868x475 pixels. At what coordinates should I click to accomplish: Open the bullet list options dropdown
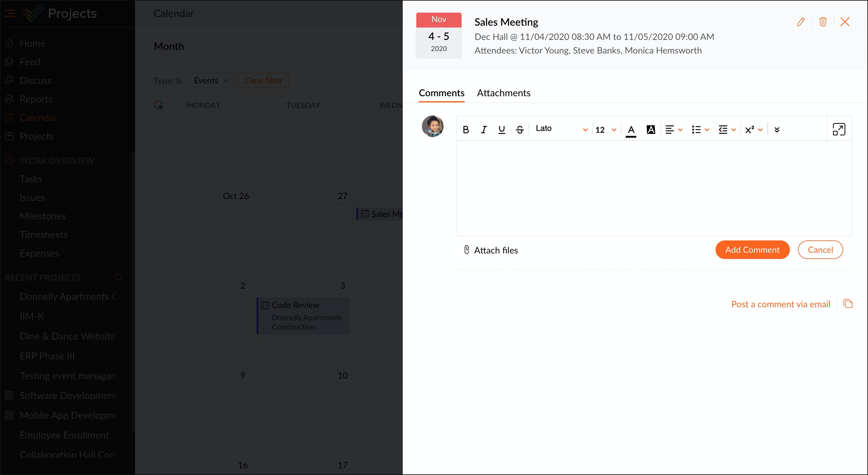[x=700, y=130]
